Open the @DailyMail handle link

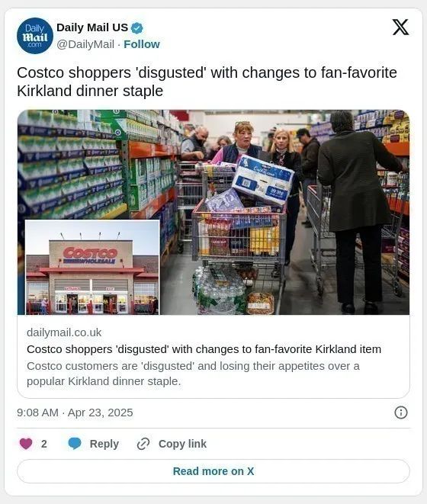(85, 44)
